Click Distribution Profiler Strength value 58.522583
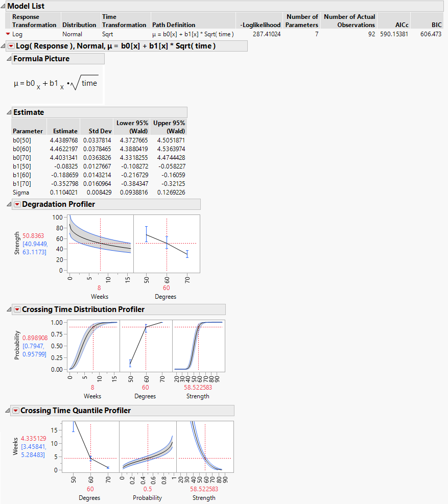 pos(198,388)
